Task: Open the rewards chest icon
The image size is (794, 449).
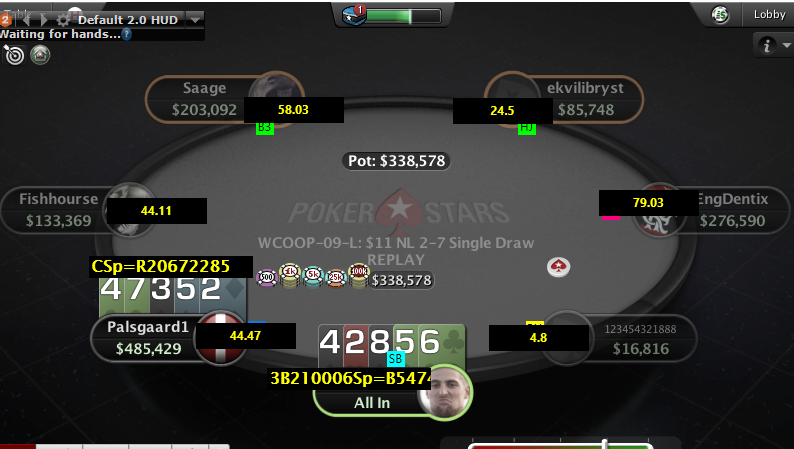Action: coord(353,16)
